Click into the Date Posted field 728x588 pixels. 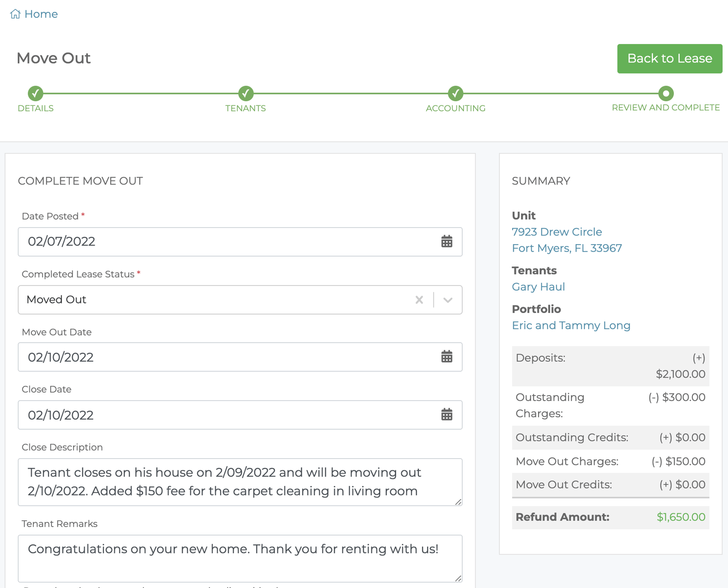229,242
